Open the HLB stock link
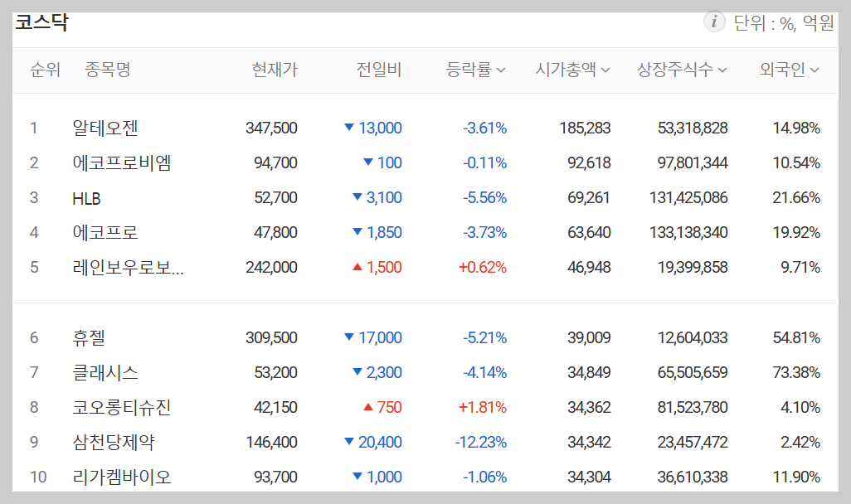This screenshot has height=504, width=851. tap(86, 198)
